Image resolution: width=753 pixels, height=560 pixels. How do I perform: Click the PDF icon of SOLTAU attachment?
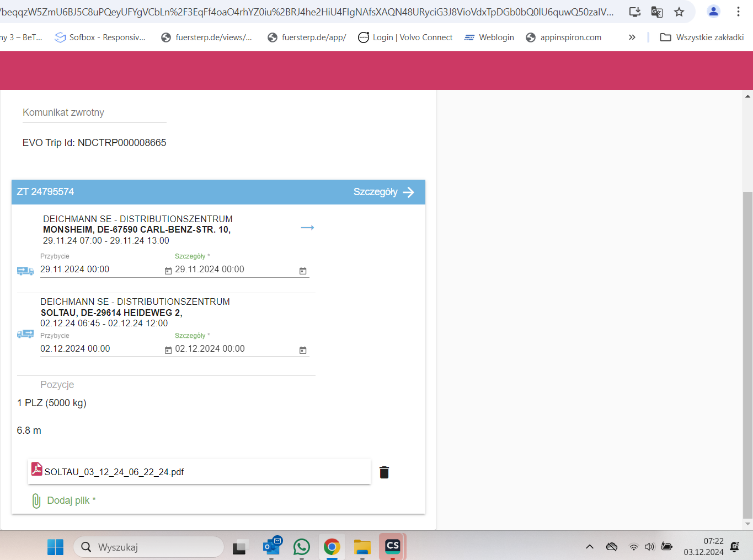(37, 469)
